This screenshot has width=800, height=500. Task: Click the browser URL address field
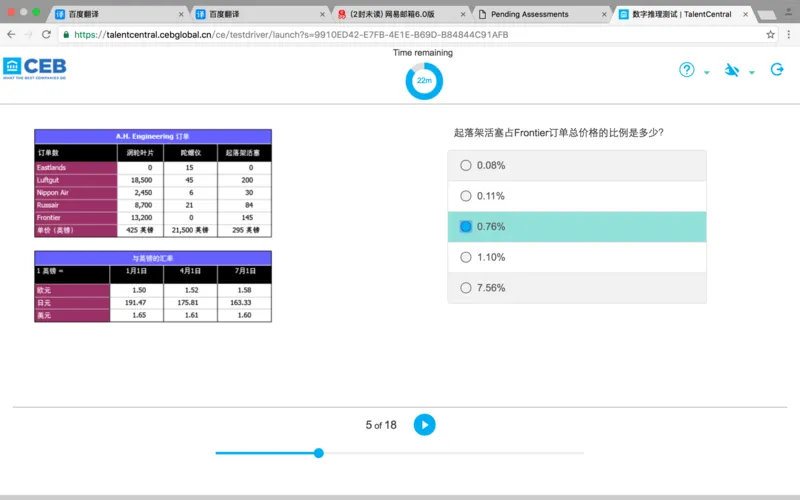(x=418, y=35)
